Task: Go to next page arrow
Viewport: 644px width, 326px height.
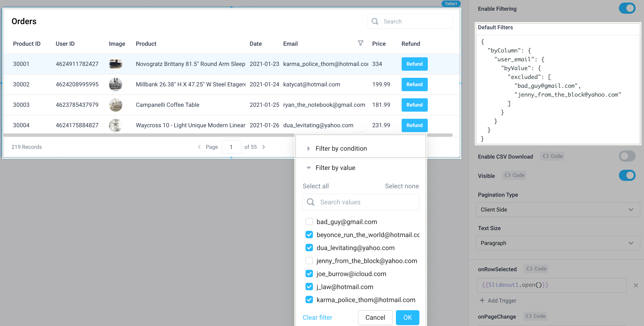Action: coord(263,147)
